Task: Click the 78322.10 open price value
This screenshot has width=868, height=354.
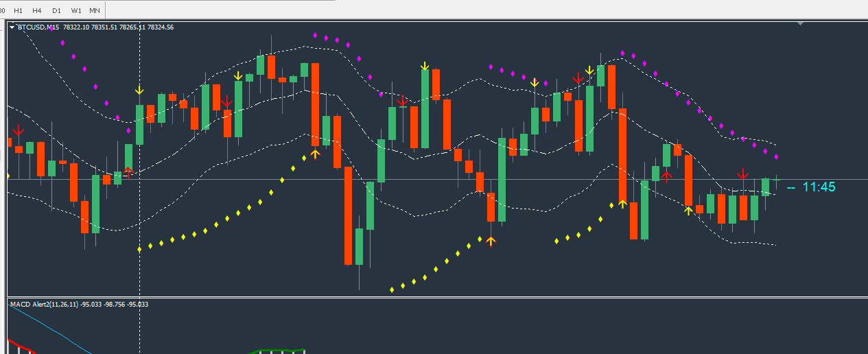Action: coord(75,27)
